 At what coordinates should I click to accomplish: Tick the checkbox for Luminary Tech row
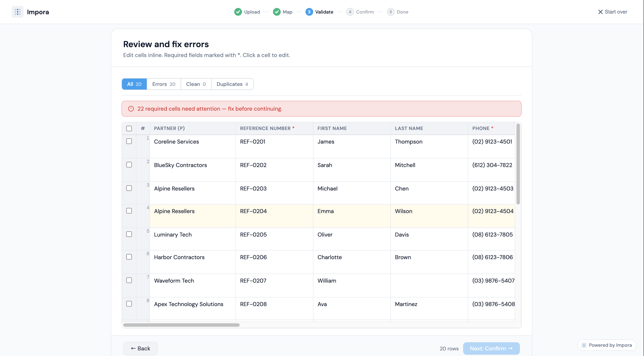point(129,234)
